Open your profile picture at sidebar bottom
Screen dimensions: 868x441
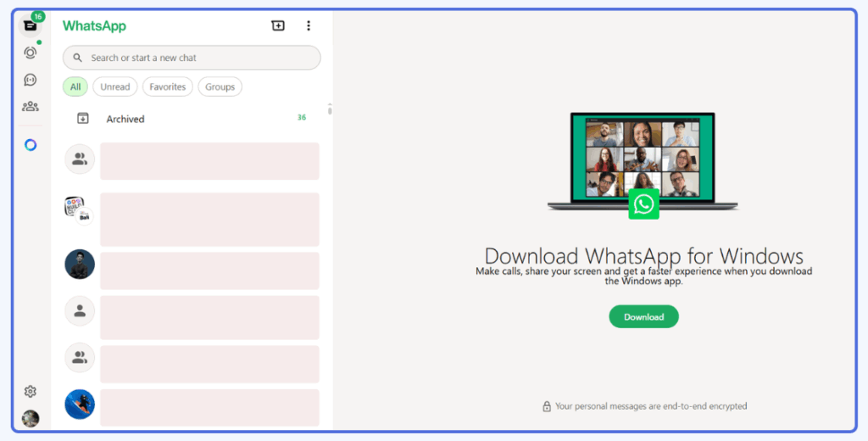point(31,418)
